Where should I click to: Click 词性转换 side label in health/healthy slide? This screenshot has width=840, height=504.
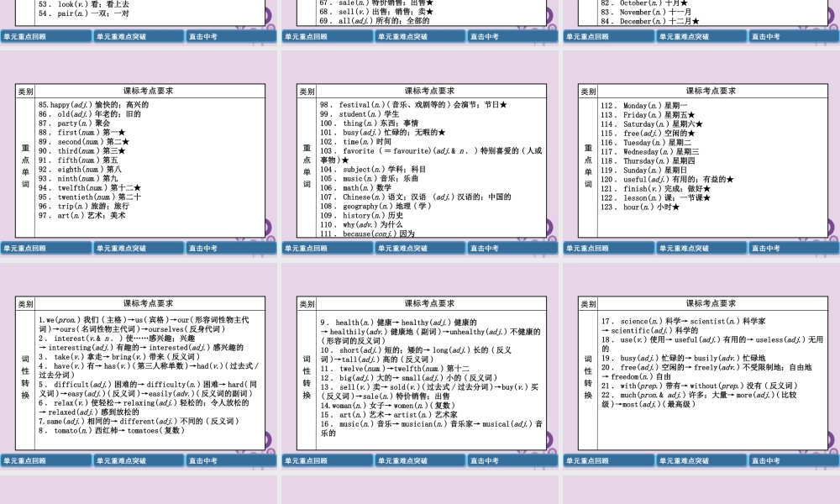(x=307, y=377)
